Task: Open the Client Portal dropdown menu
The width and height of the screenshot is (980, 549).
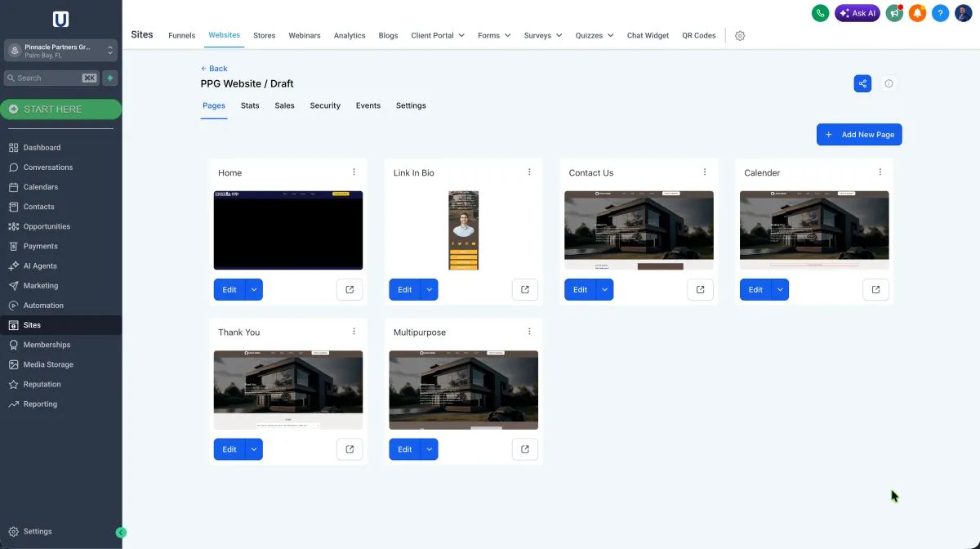Action: [438, 36]
